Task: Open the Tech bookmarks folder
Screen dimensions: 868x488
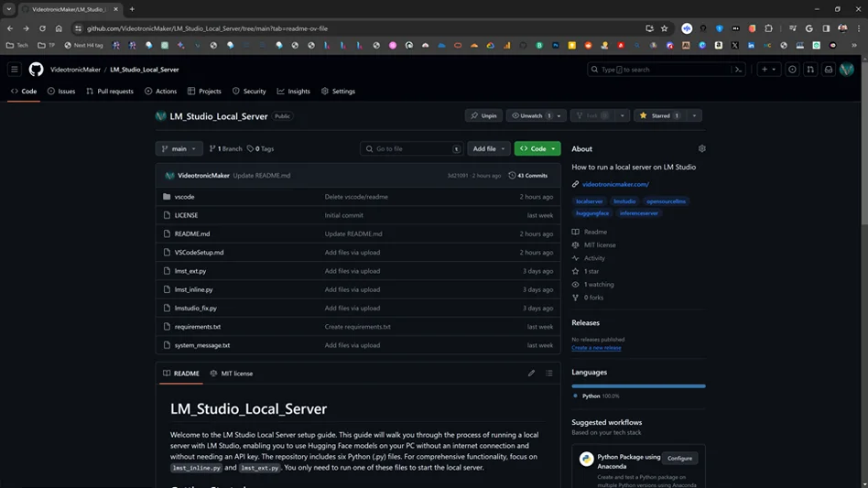Action: pos(17,46)
